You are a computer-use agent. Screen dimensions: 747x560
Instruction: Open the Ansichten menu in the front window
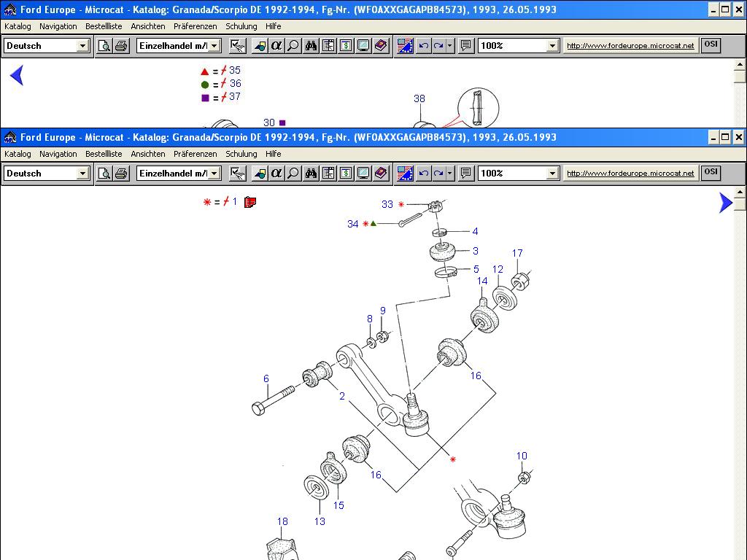[x=148, y=154]
